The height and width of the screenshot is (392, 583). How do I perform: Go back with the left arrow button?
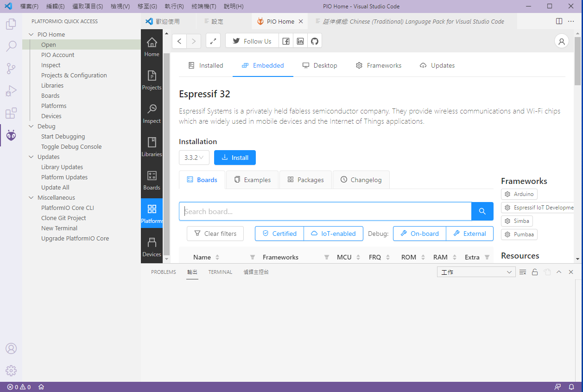(179, 41)
